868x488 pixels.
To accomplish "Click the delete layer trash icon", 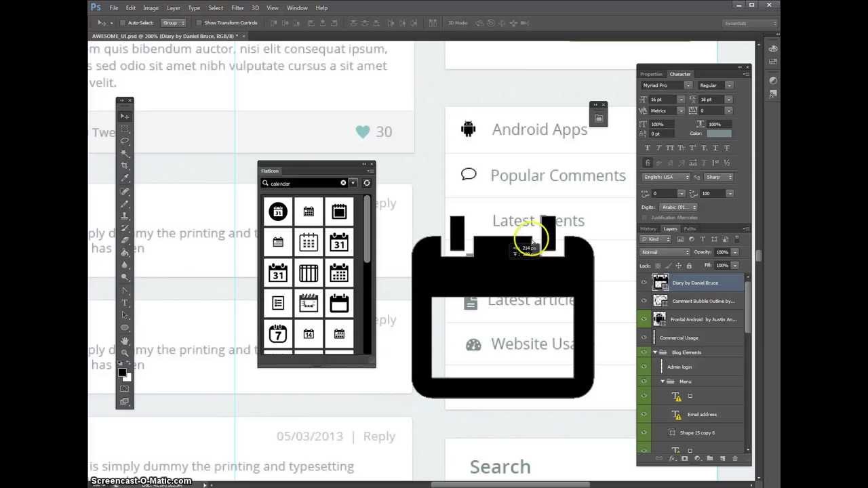I will point(735,459).
